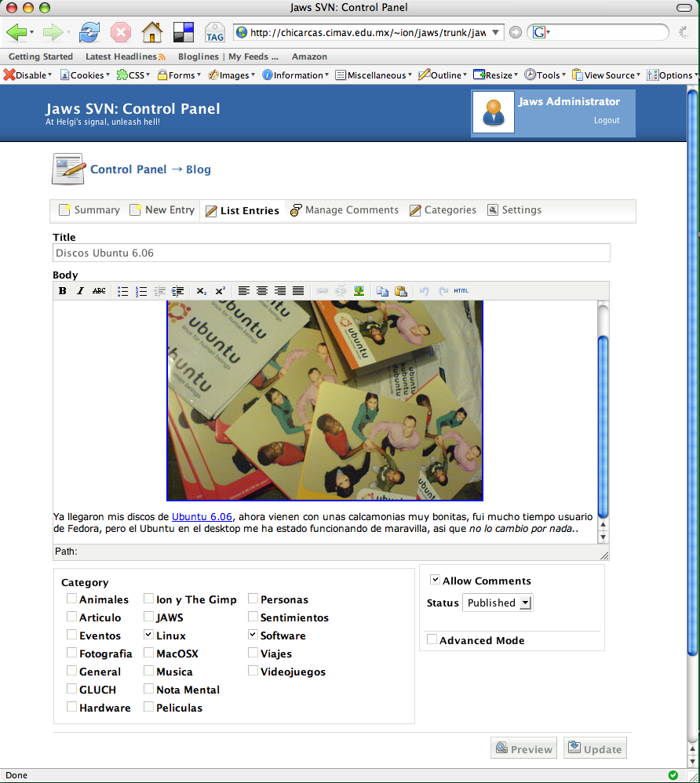Enable Advanced Mode checkbox
700x783 pixels.
[x=432, y=639]
